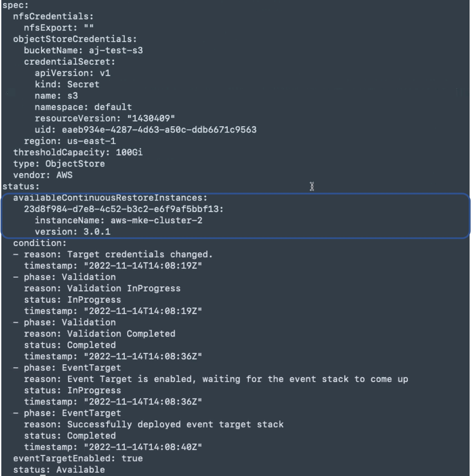Click the bucketName value aj-test-s3

pos(116,50)
